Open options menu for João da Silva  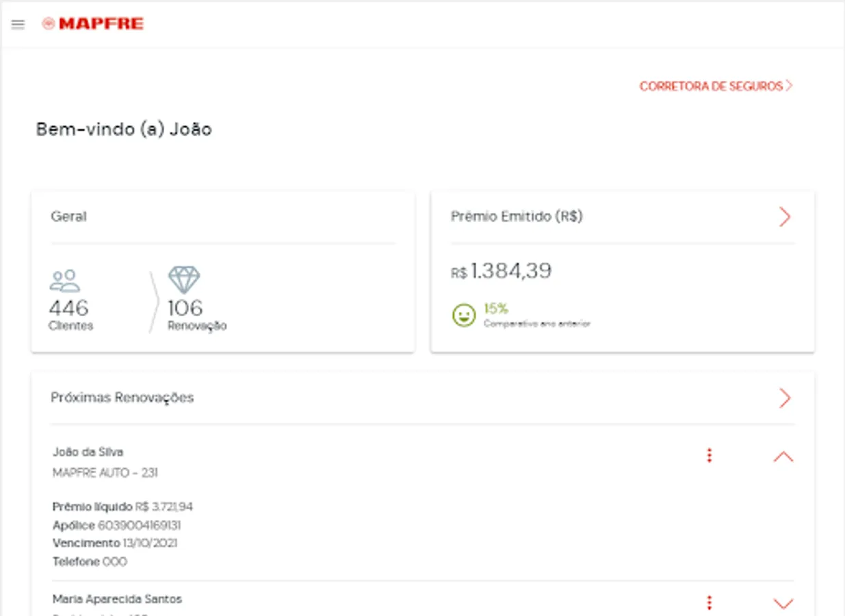tap(709, 455)
